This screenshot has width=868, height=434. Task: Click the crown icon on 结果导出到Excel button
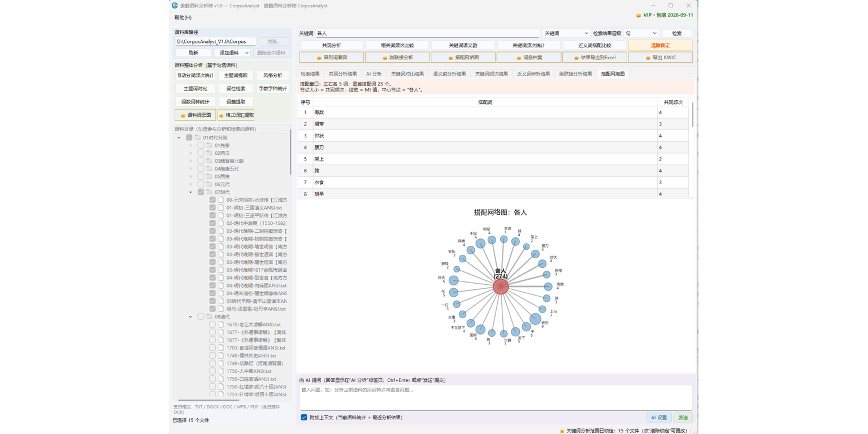(576, 58)
